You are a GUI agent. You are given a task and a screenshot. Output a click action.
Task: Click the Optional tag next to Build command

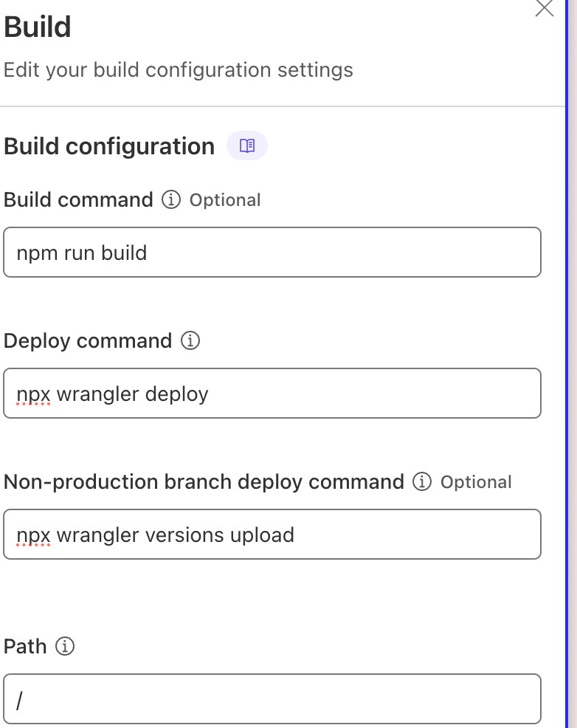pyautogui.click(x=225, y=200)
